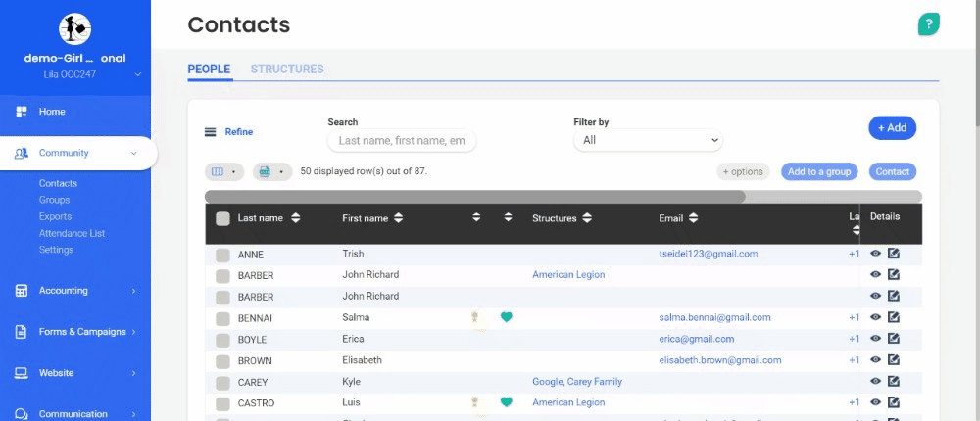Sort by Last name column
The image size is (980, 421).
tap(296, 218)
